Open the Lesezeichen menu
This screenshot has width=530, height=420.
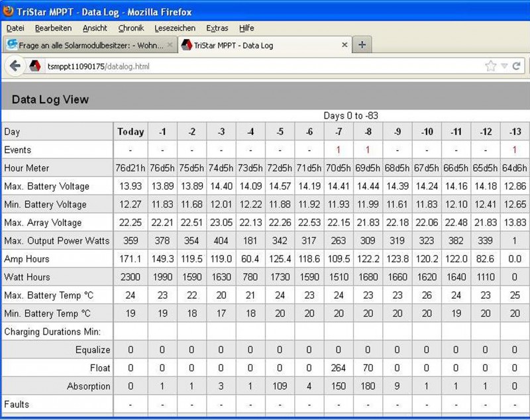click(x=175, y=28)
